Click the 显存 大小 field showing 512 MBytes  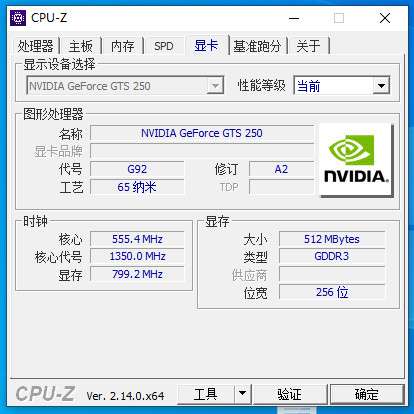[x=332, y=239]
